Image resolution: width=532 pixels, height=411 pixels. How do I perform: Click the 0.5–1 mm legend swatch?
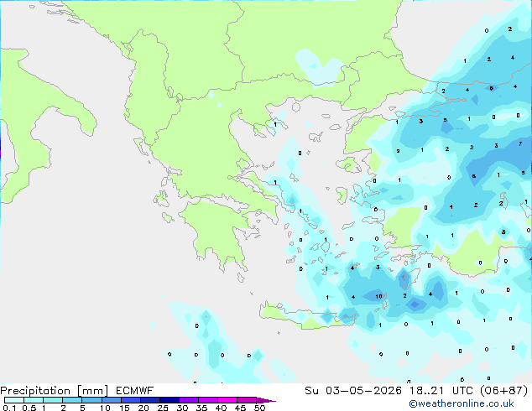pyautogui.click(x=34, y=400)
